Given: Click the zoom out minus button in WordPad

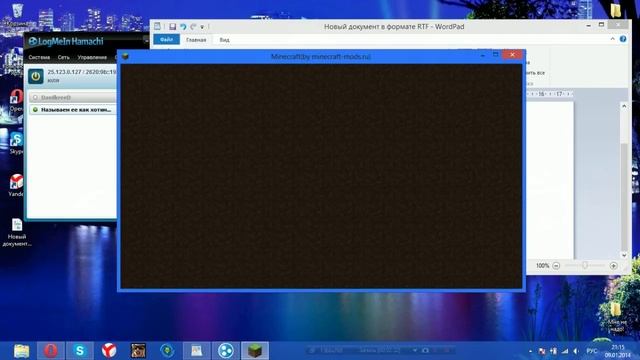Looking at the screenshot, I should coord(556,266).
